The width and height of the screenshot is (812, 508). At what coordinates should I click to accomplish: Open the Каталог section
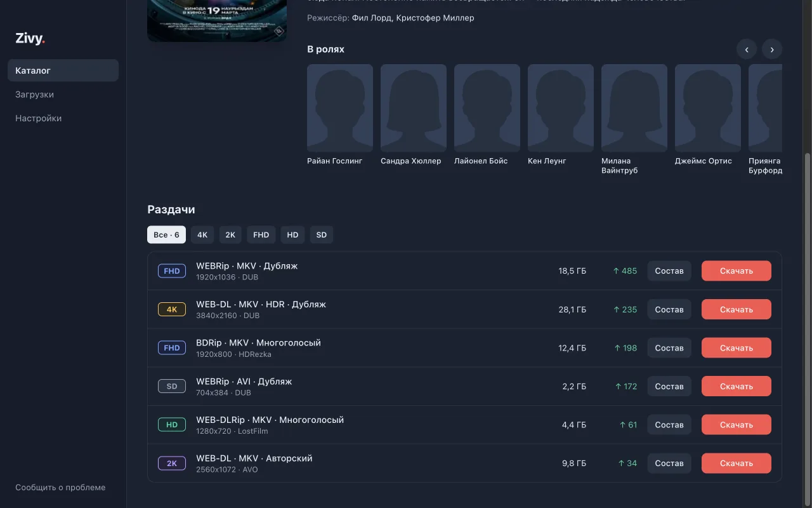(x=63, y=70)
